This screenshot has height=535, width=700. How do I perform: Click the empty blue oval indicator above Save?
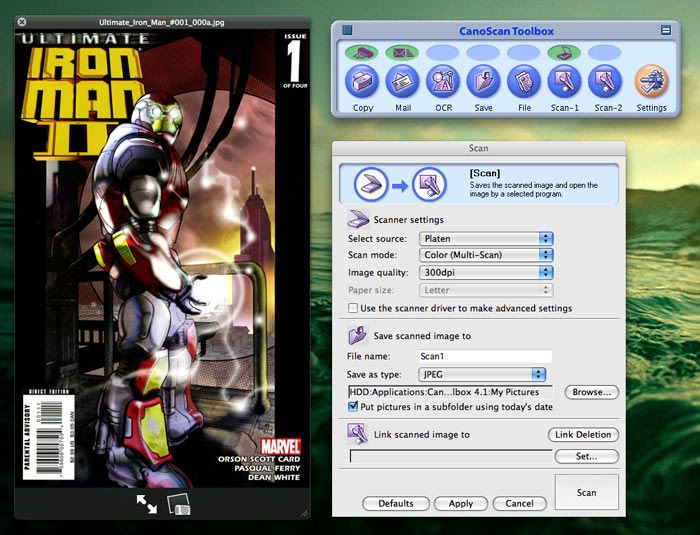click(483, 53)
